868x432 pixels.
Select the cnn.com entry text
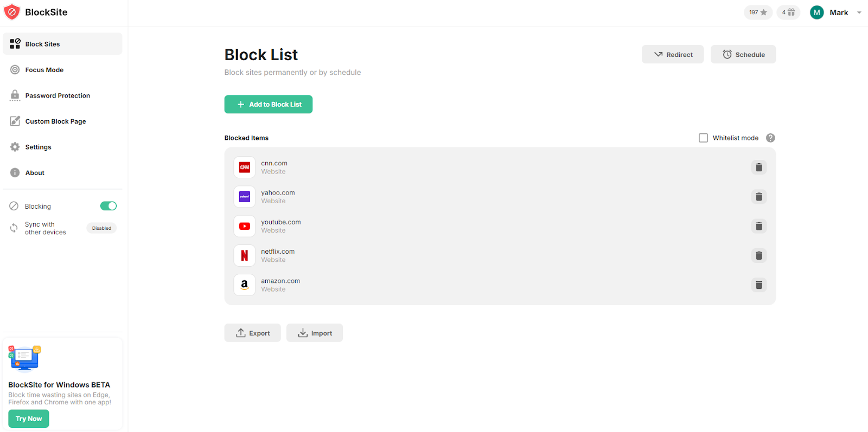[274, 163]
